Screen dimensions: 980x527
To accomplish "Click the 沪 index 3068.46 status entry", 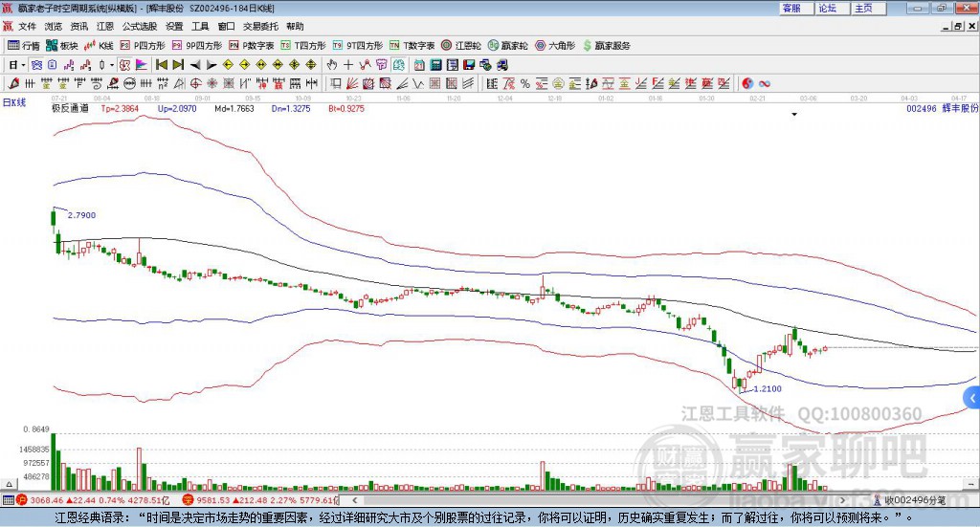I will tap(93, 500).
